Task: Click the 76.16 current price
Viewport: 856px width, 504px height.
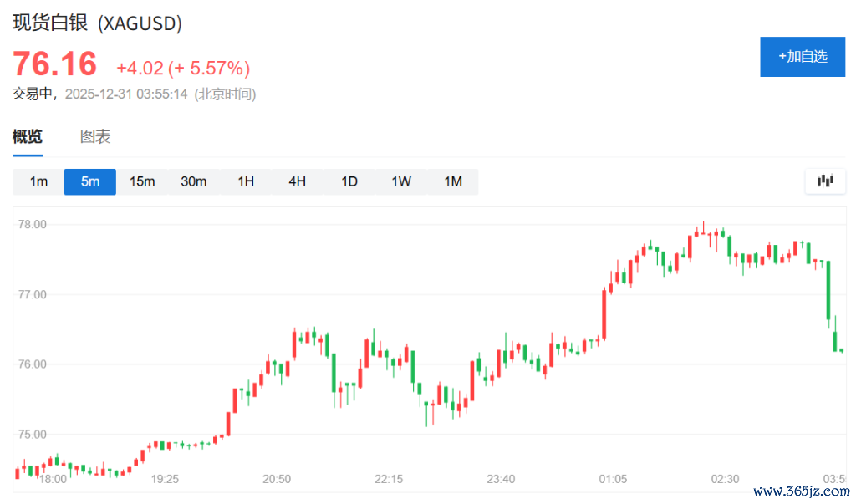Action: point(54,64)
